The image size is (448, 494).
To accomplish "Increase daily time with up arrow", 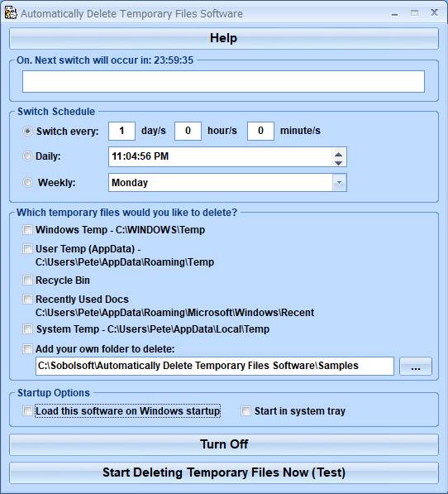I will [339, 154].
